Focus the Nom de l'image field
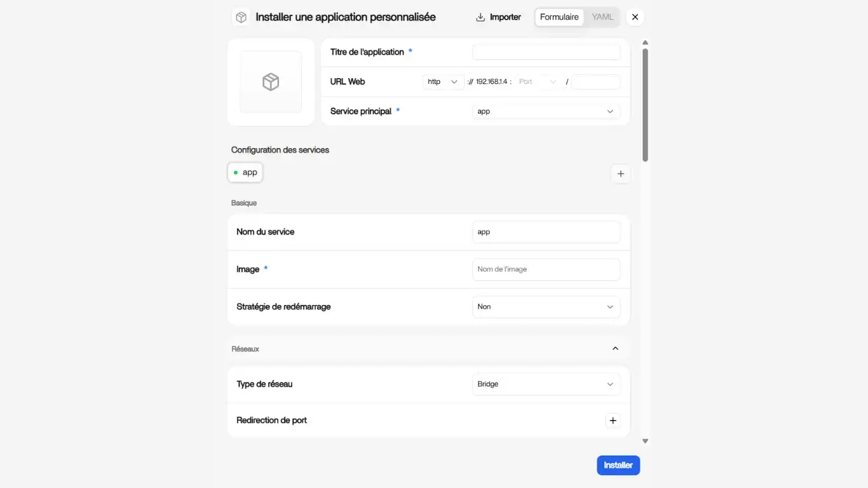Screen dimensions: 868x488 click(546, 269)
